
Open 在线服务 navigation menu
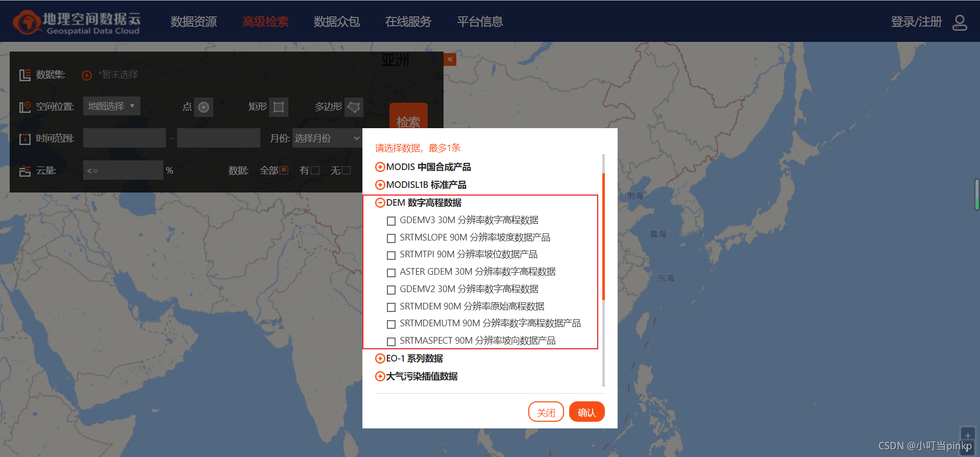pyautogui.click(x=408, y=22)
